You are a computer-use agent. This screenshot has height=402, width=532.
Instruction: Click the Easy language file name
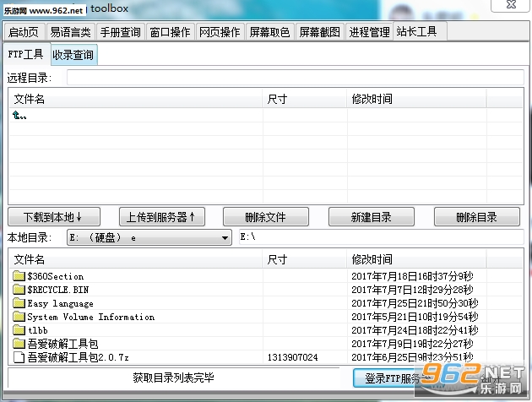61,304
